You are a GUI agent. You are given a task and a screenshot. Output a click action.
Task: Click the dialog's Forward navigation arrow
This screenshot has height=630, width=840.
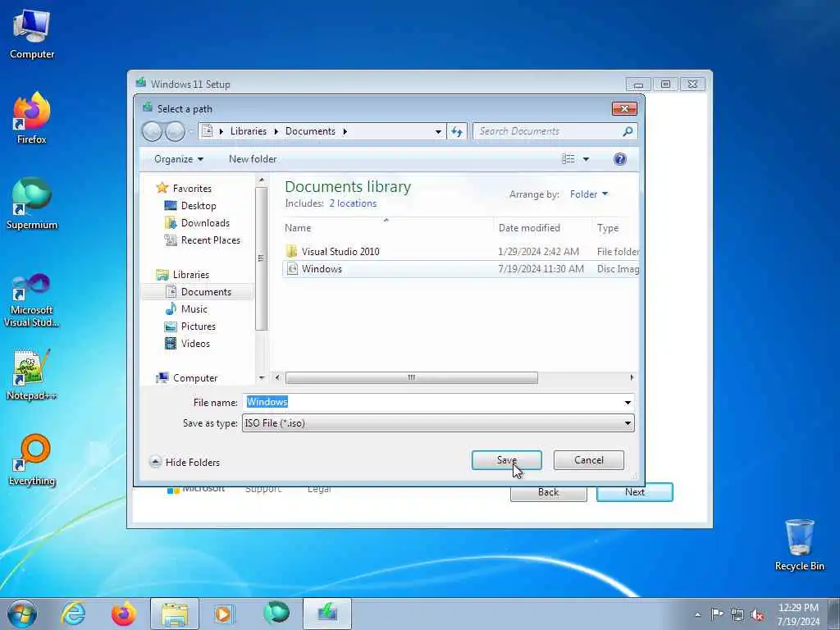(175, 131)
